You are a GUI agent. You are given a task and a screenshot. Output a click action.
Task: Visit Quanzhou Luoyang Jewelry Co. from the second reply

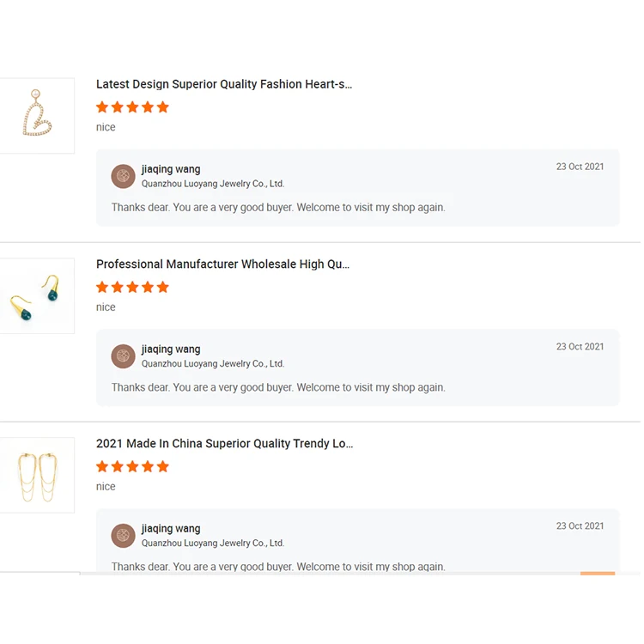pos(212,364)
